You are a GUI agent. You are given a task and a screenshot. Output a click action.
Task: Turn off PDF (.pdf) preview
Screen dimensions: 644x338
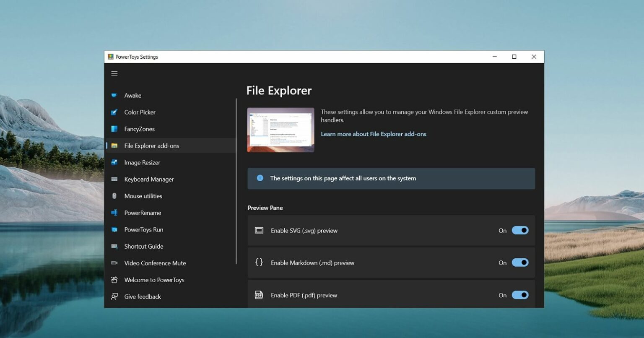tap(520, 295)
